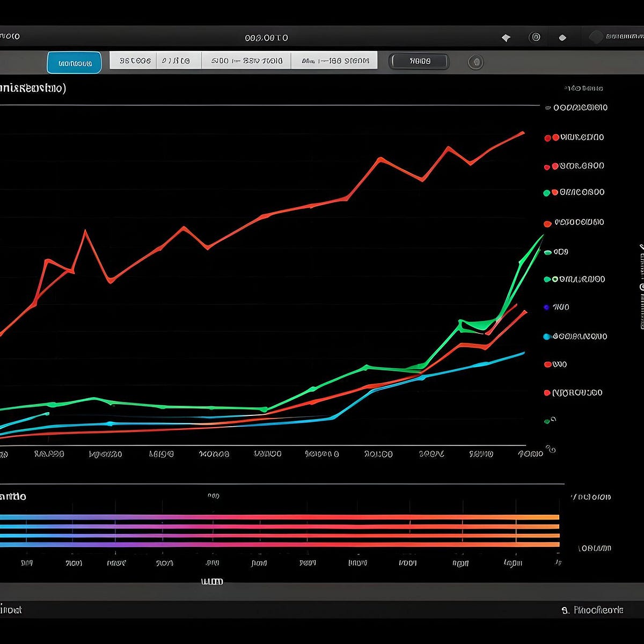Click the blue legend dot for the cyan line series
The image size is (644, 644).
[546, 336]
